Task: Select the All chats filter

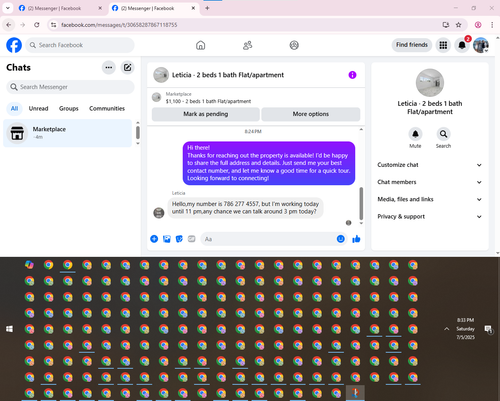Action: point(14,108)
